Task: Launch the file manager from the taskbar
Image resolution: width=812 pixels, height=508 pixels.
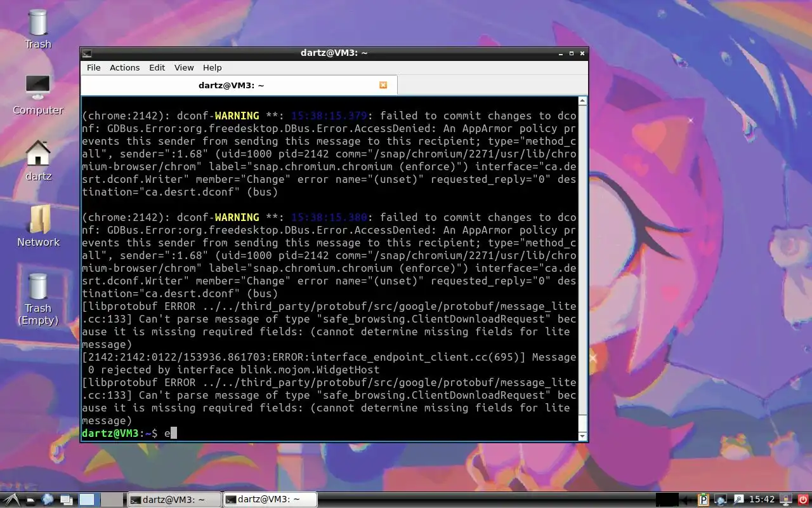Action: (30, 500)
